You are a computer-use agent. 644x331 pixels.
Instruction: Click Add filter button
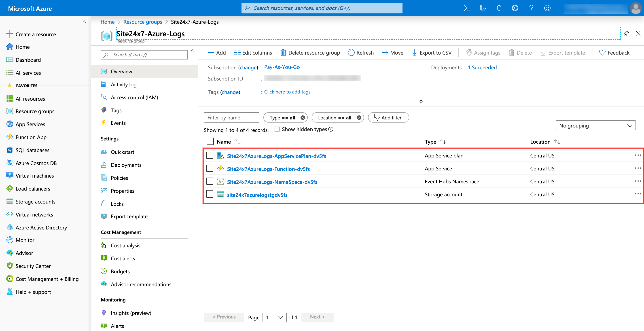[x=388, y=117]
